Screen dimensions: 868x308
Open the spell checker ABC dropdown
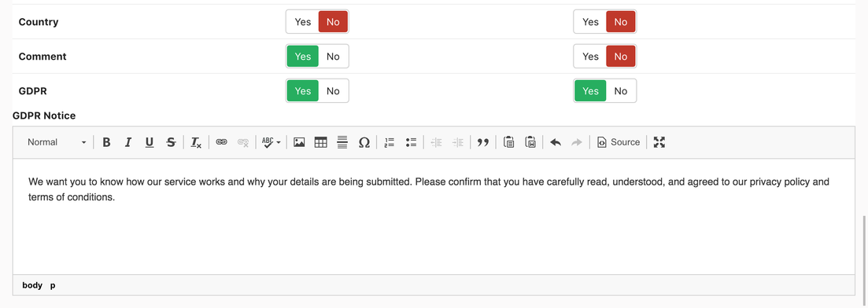[271, 142]
